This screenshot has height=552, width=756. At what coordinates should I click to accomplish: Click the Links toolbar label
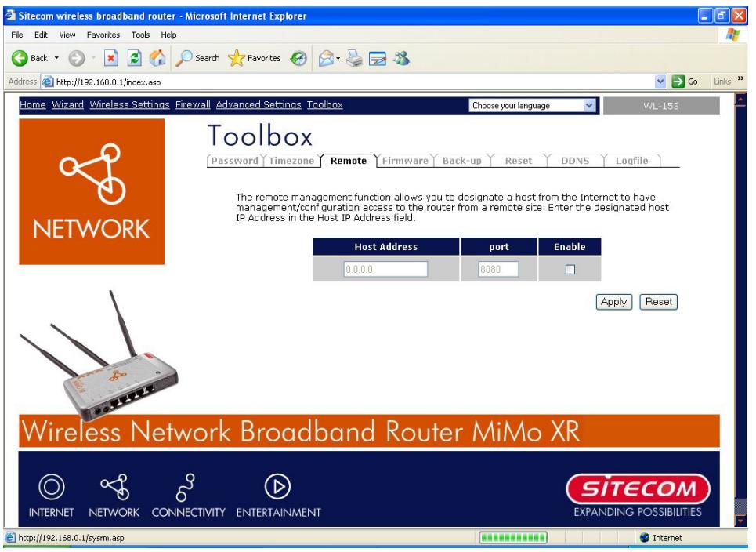(x=722, y=82)
